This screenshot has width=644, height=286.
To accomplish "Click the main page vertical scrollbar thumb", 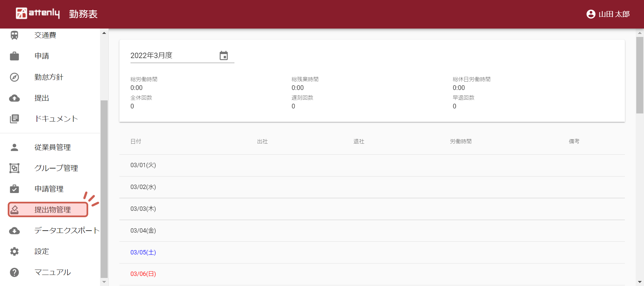I will (x=640, y=75).
